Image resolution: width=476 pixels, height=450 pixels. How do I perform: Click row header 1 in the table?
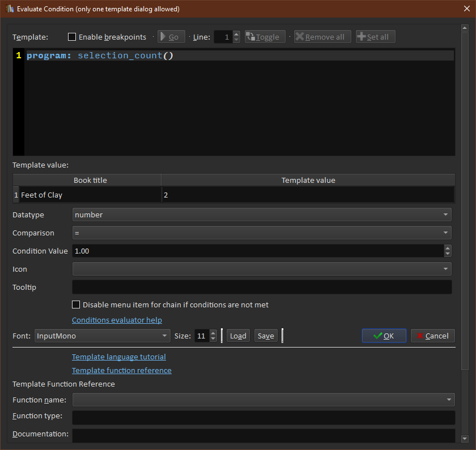16,195
